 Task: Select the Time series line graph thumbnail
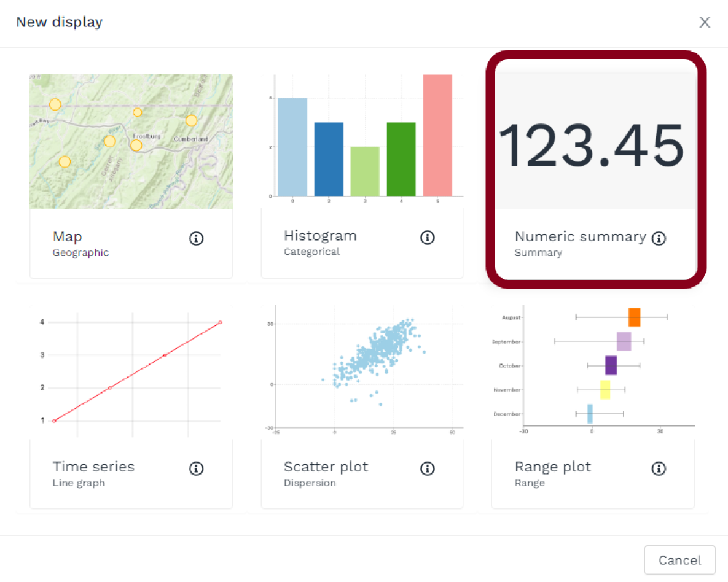(131, 371)
